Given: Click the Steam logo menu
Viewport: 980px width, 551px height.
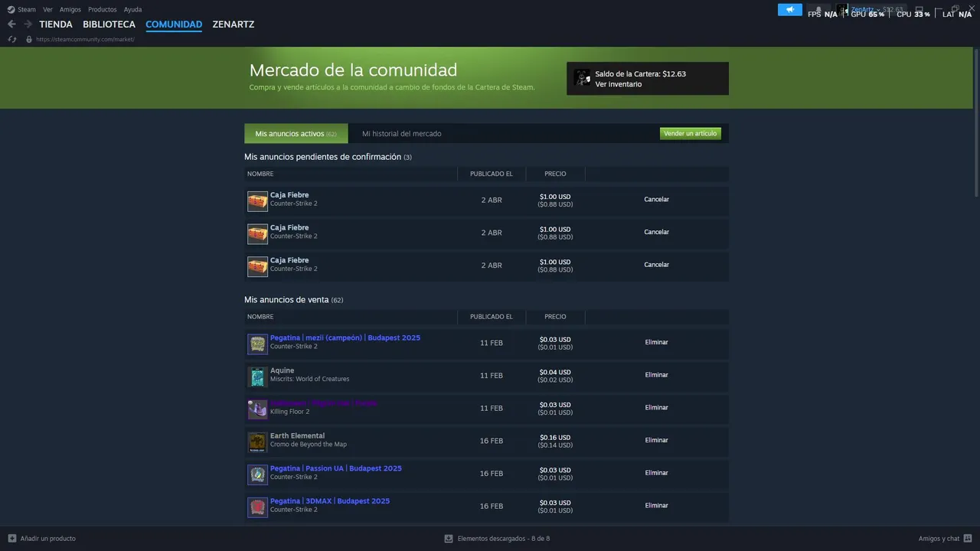Looking at the screenshot, I should coord(11,10).
